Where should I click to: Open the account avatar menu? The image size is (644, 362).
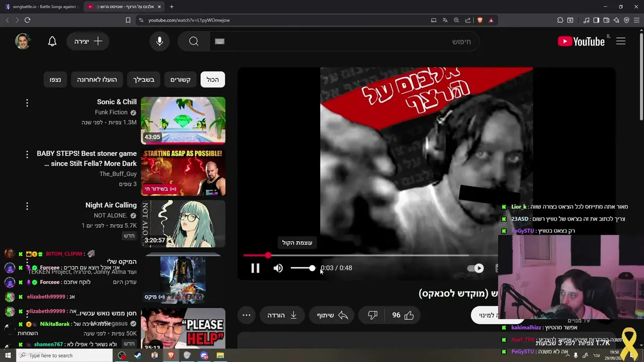(x=23, y=41)
